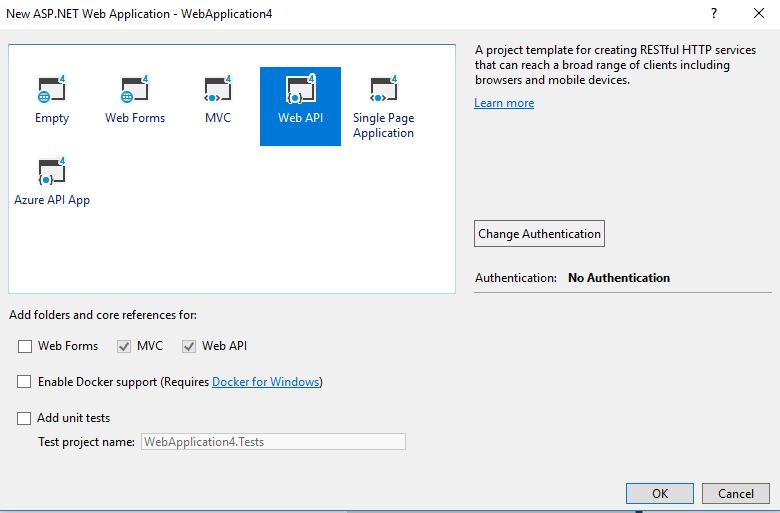780x513 pixels.
Task: Click the Change Authentication button
Action: pyautogui.click(x=539, y=233)
